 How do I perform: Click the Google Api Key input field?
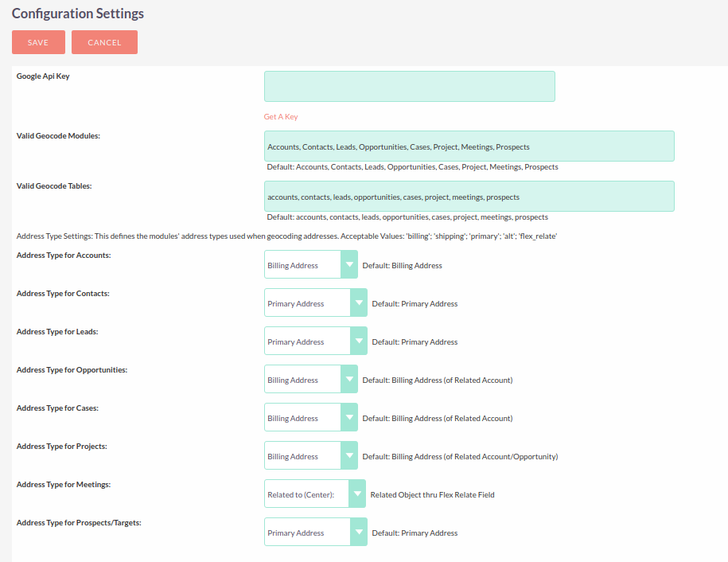pyautogui.click(x=409, y=86)
